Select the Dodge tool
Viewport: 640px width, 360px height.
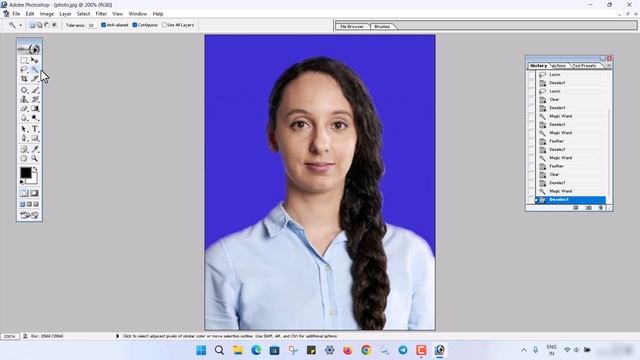[x=35, y=118]
